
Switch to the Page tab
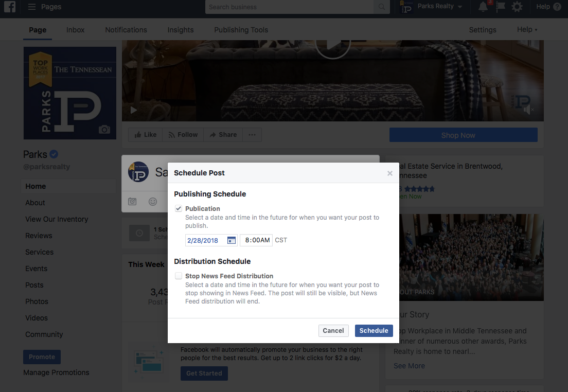point(38,30)
